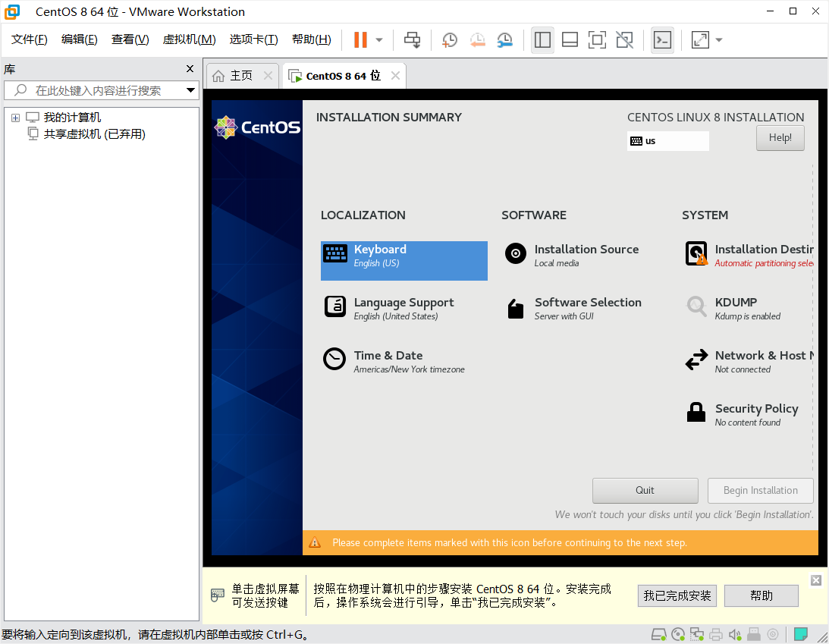Screen dimensions: 829x644
Task: Click the network adapter status icon
Action: (697, 634)
